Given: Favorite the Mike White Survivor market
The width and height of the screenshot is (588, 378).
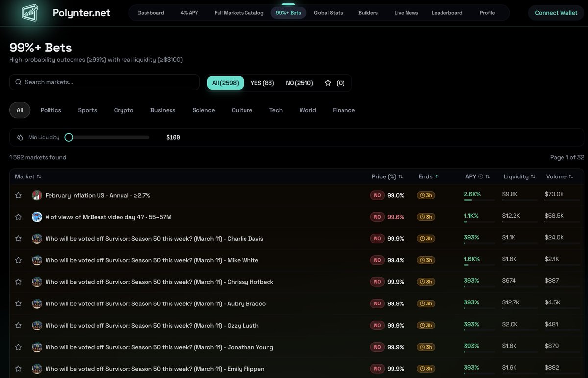Looking at the screenshot, I should click(x=18, y=260).
